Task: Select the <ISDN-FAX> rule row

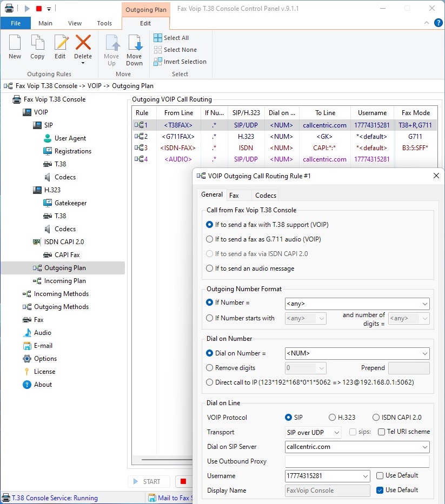Action: 284,148
